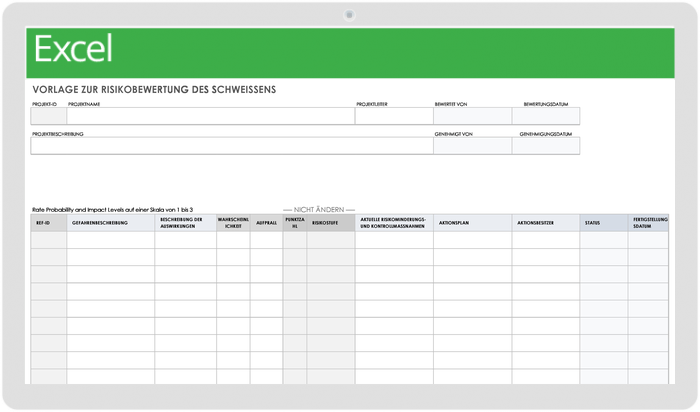This screenshot has width=700, height=412.
Task: Click the NICHT ÄNDERN notice text
Action: [x=319, y=209]
